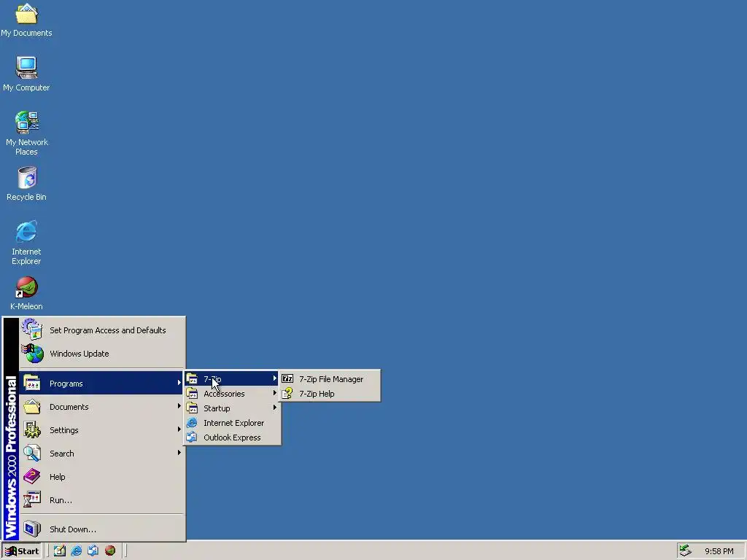This screenshot has width=747, height=560.
Task: Open Windows Update from Start menu
Action: click(x=101, y=354)
